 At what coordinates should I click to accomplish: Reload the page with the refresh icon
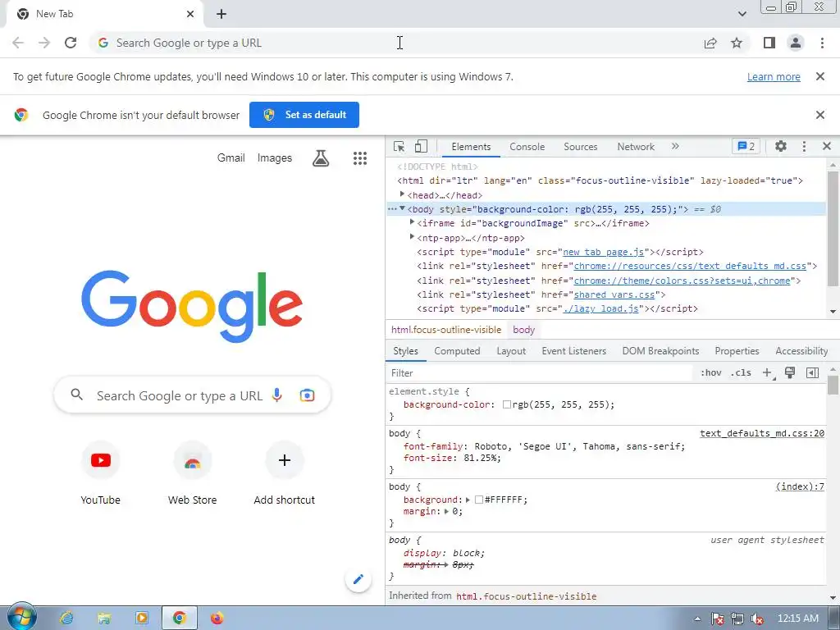71,43
